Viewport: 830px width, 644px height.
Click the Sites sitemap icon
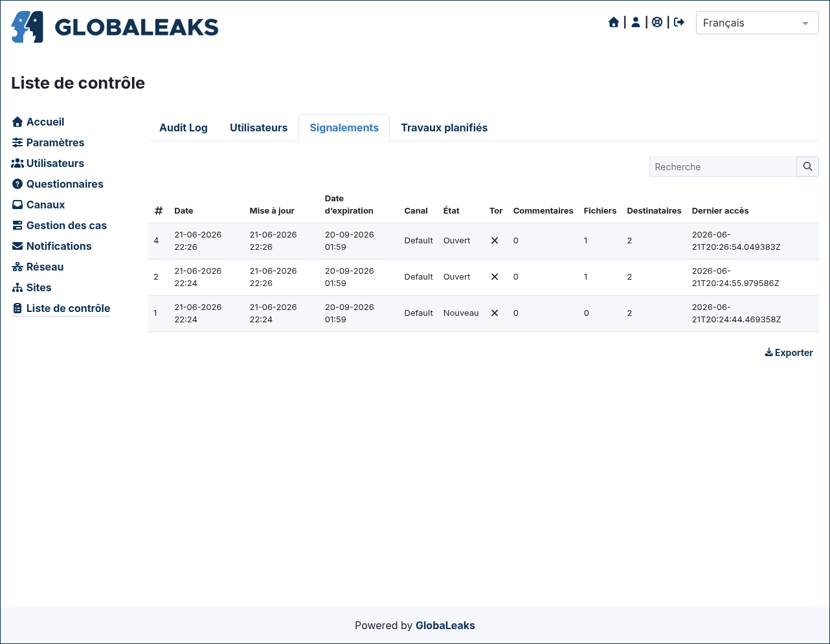(17, 287)
